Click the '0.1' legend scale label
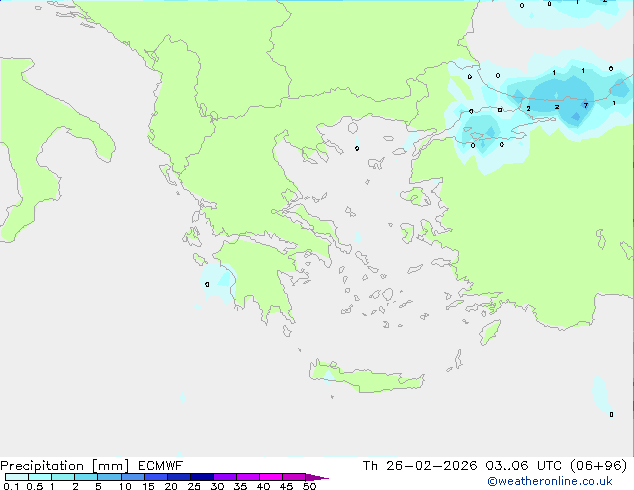634x490 pixels. click(11, 486)
